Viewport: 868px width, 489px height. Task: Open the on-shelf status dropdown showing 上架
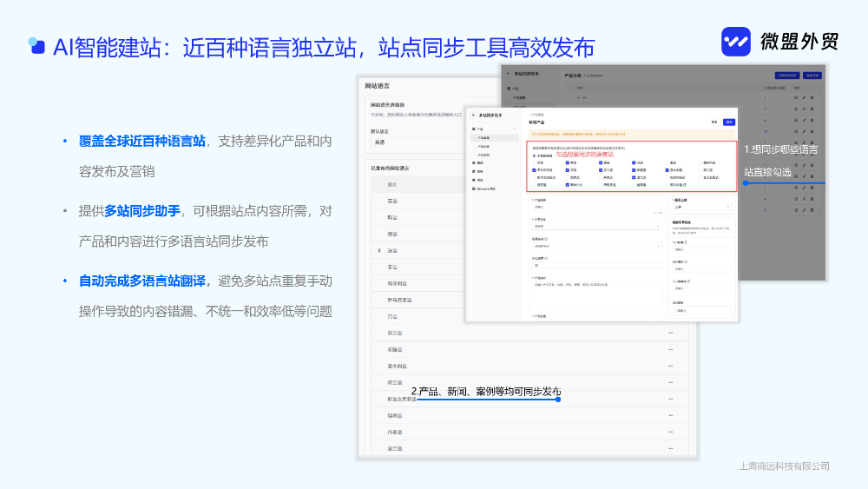[702, 207]
